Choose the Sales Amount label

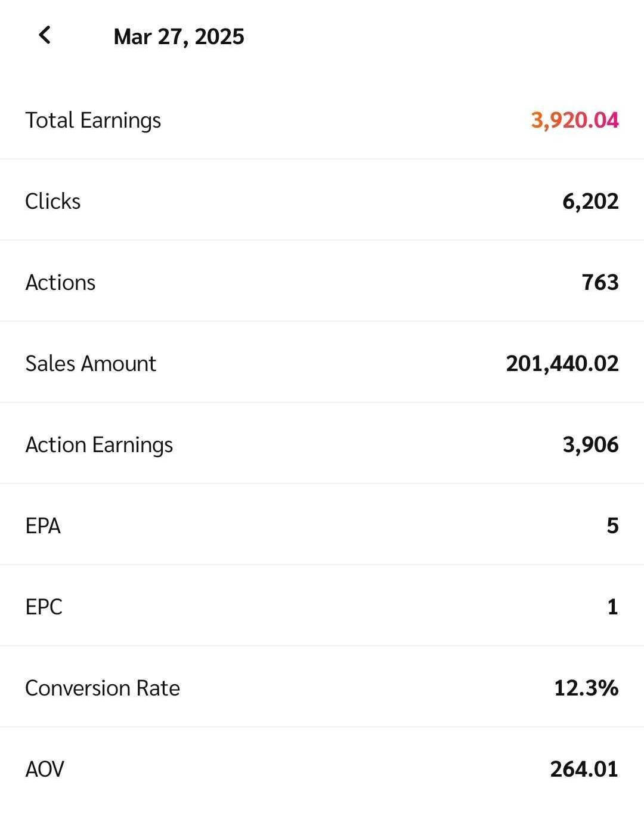pos(91,364)
